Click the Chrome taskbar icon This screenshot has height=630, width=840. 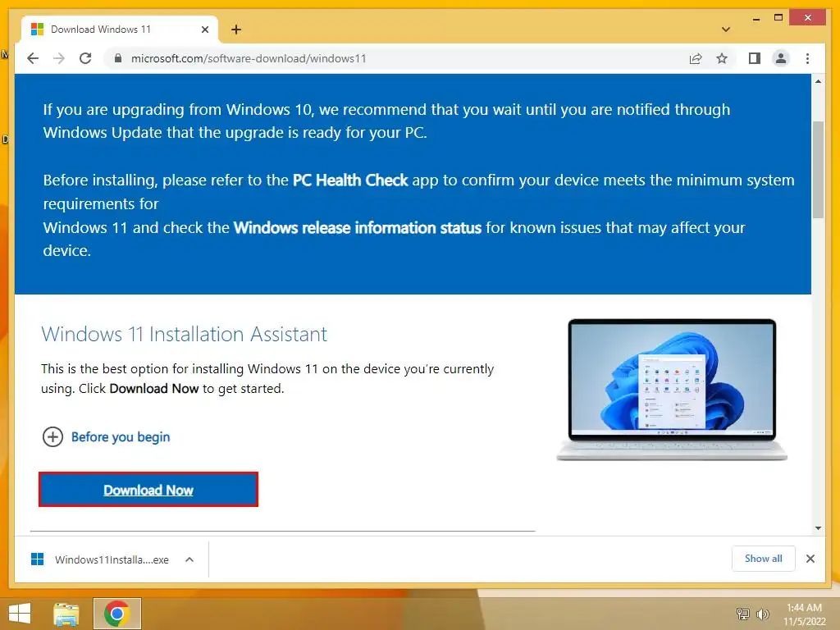[117, 614]
